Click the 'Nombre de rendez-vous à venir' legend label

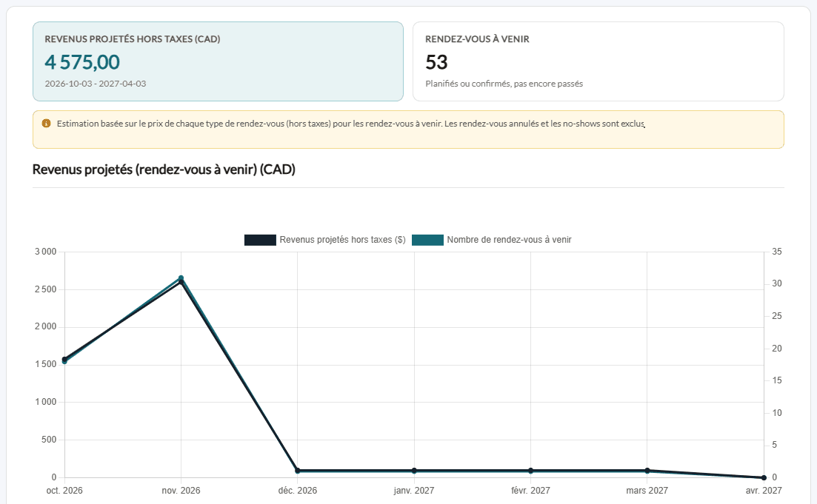tap(509, 240)
